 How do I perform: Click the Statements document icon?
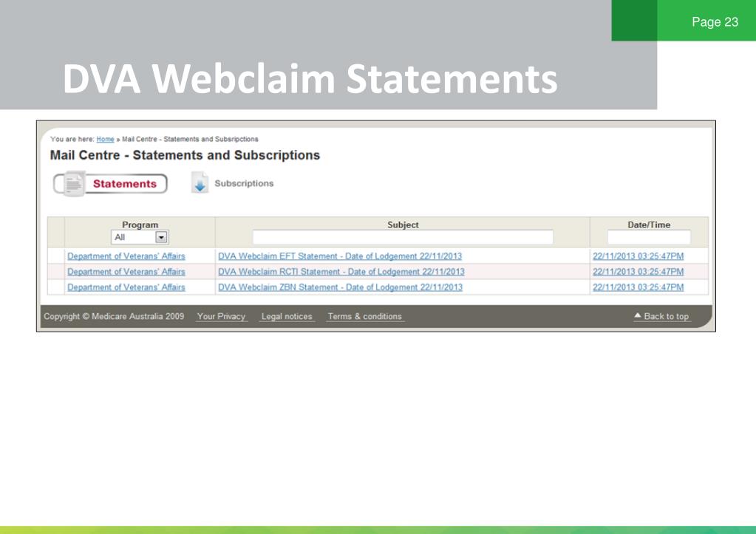tap(74, 184)
